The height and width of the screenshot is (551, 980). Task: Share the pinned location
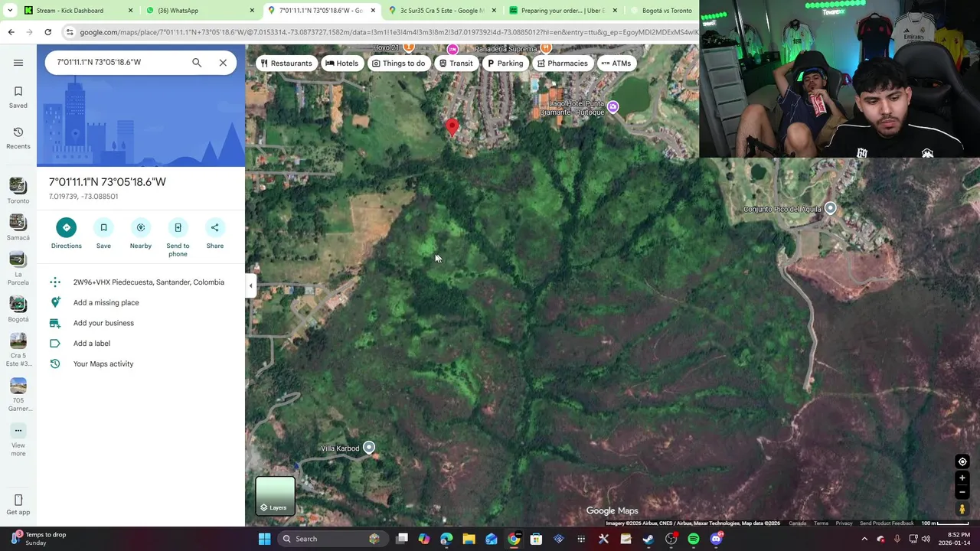pos(215,233)
